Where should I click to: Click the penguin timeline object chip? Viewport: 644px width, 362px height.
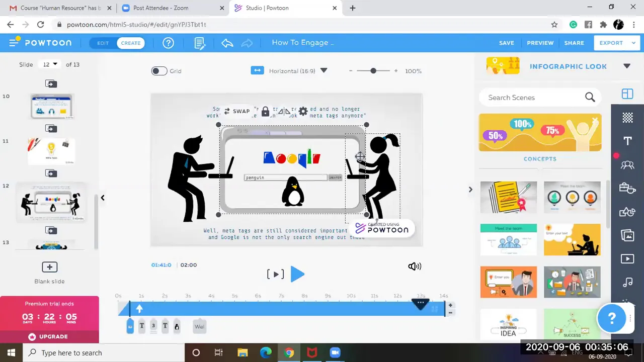tap(177, 326)
